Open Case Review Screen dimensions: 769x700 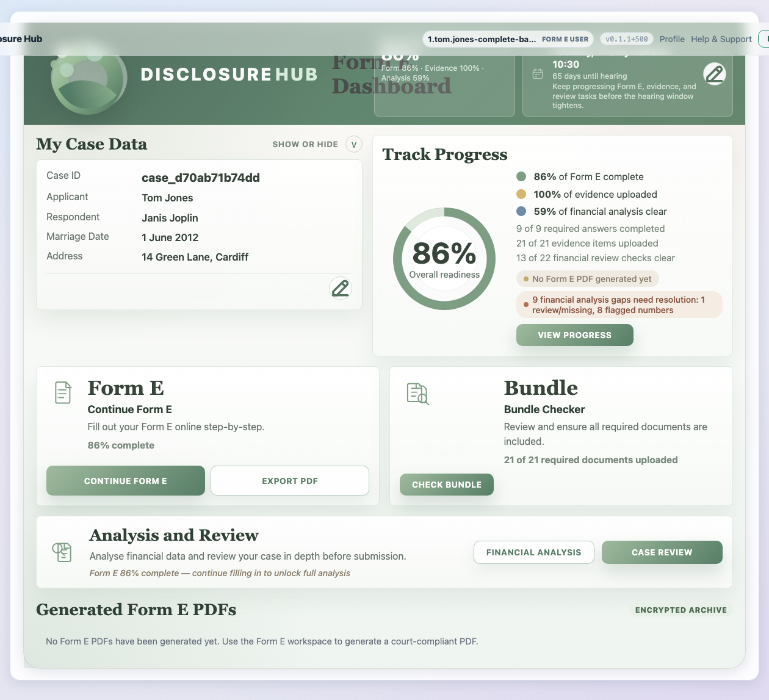tap(662, 552)
